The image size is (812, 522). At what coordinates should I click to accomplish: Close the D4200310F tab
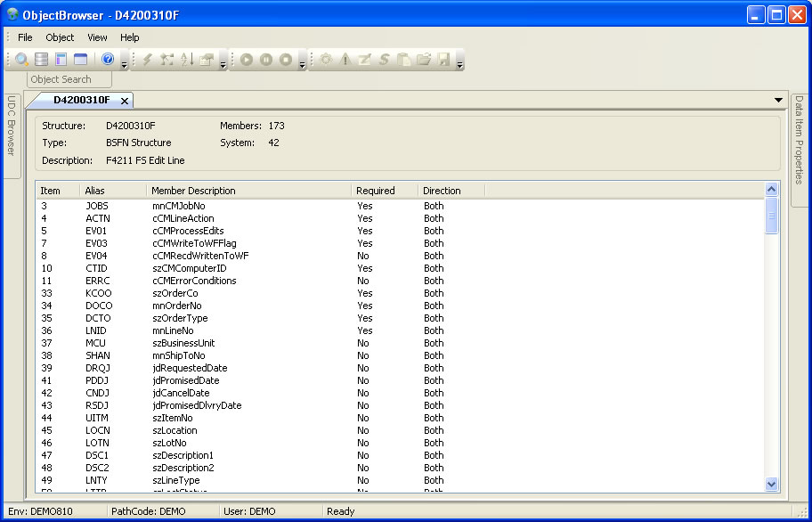coord(125,101)
